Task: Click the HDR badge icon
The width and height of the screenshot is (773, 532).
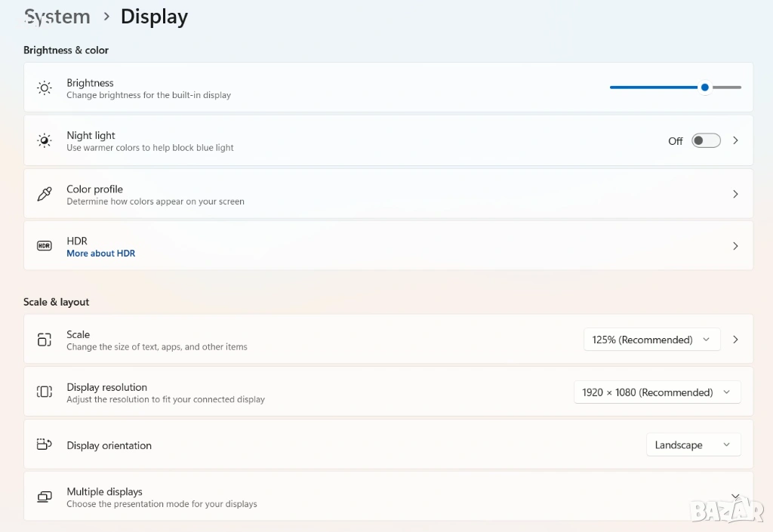Action: pyautogui.click(x=45, y=246)
